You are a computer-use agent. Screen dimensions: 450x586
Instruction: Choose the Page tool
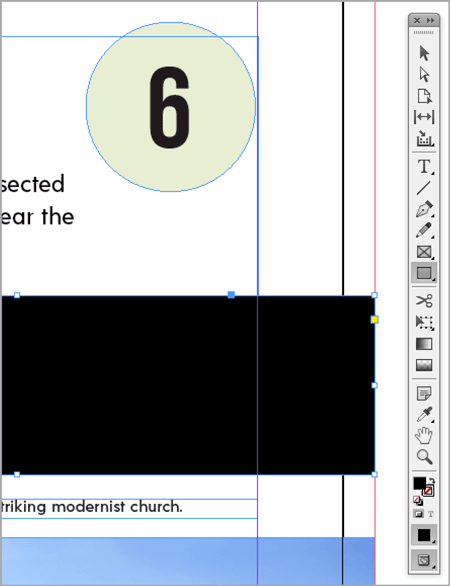424,96
